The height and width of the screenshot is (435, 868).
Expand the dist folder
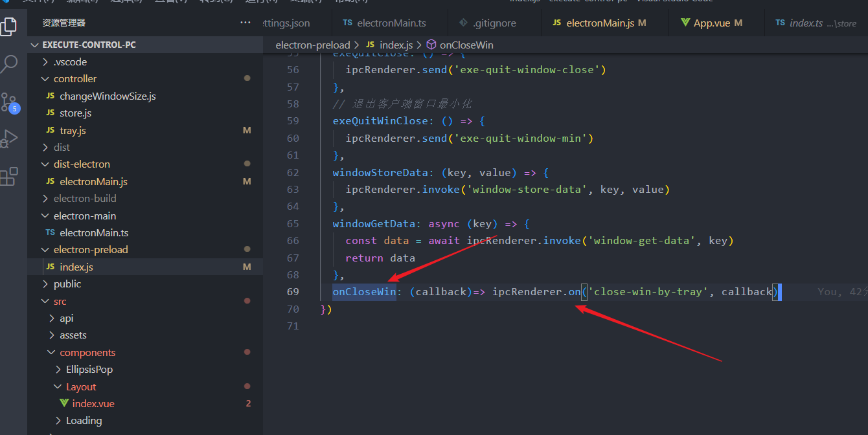(62, 147)
